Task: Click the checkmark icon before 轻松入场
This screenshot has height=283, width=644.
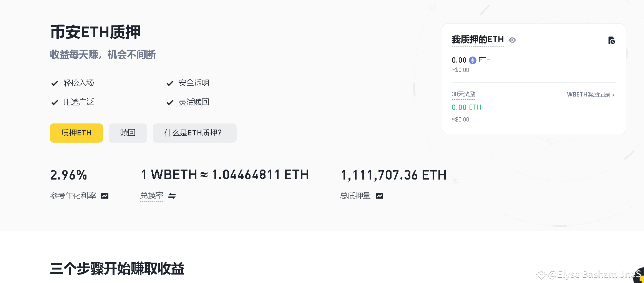Action: [x=55, y=83]
